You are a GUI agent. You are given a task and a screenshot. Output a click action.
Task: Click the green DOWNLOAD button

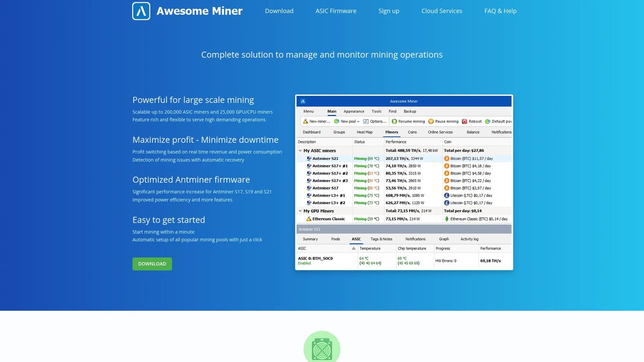(x=152, y=264)
